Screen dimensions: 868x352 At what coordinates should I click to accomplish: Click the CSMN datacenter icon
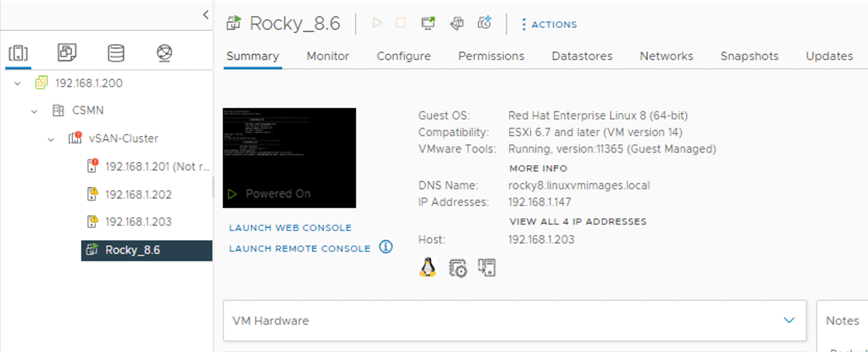pos(58,111)
